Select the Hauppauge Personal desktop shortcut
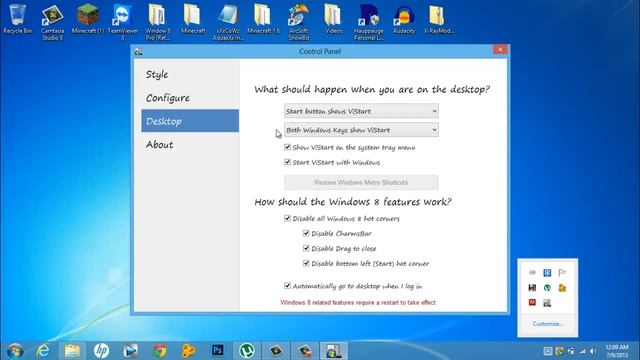Image resolution: width=640 pixels, height=360 pixels. (x=369, y=22)
